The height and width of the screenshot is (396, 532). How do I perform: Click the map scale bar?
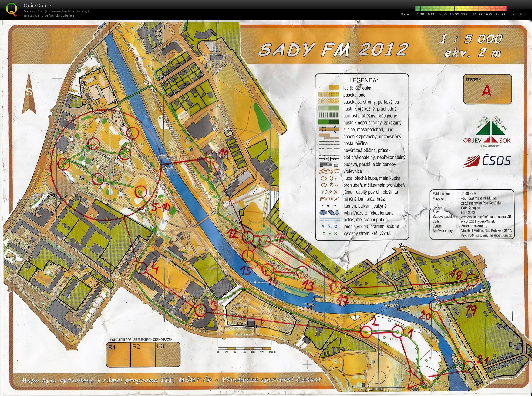click(x=247, y=349)
